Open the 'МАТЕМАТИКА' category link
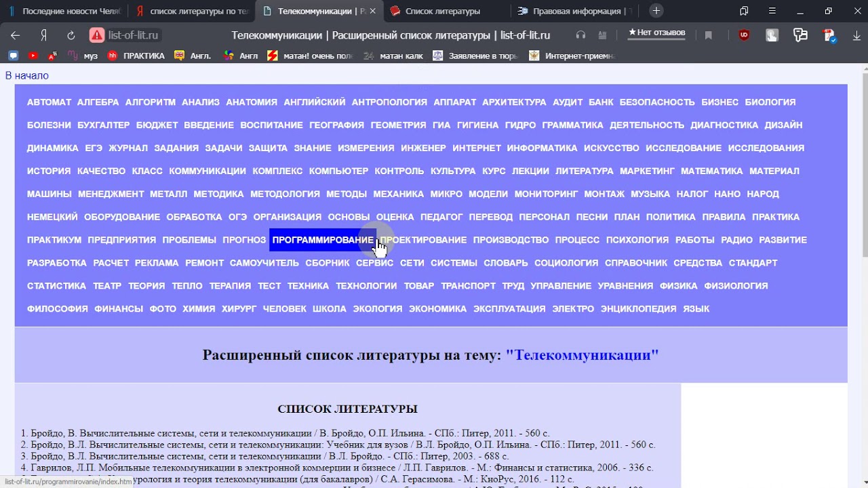 (x=712, y=171)
